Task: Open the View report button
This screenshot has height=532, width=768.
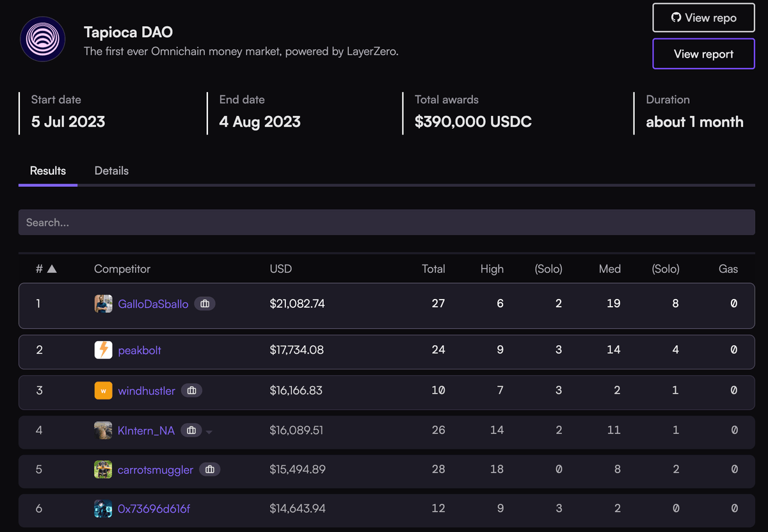Action: (703, 54)
